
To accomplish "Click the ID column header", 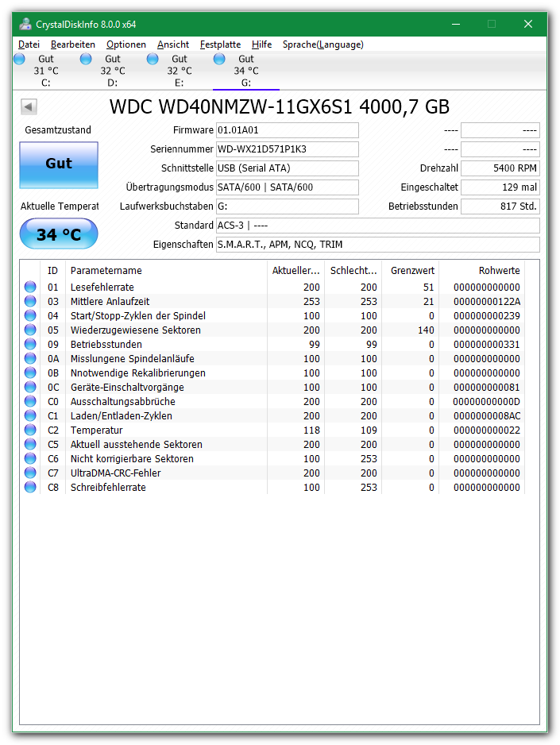I will pyautogui.click(x=52, y=270).
